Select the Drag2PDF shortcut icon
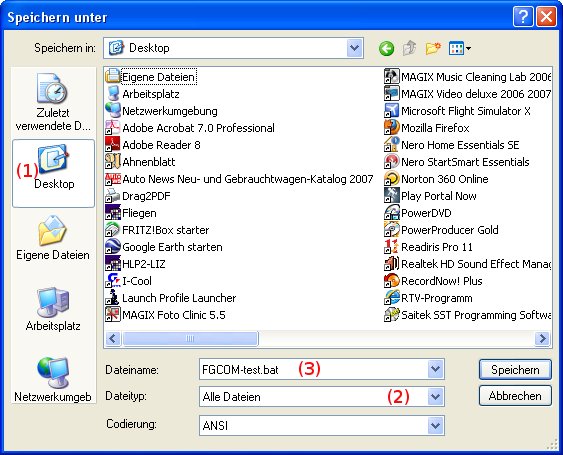 [x=112, y=196]
